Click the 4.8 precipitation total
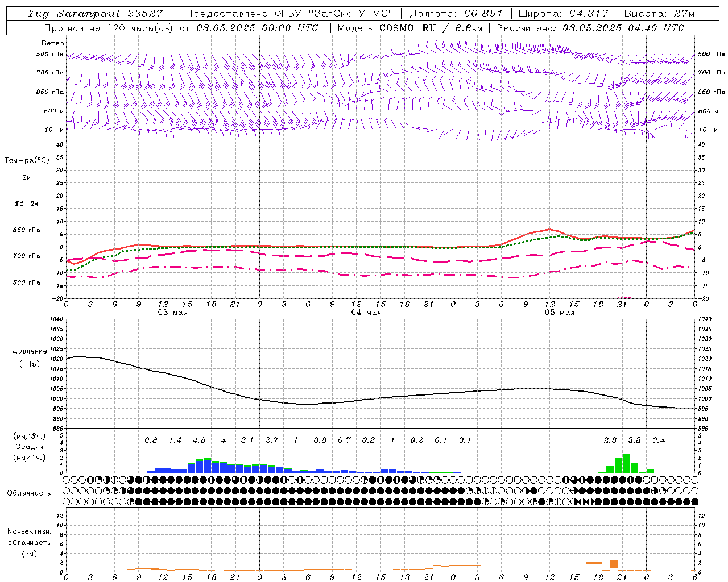This screenshot has height=582, width=728. [199, 440]
